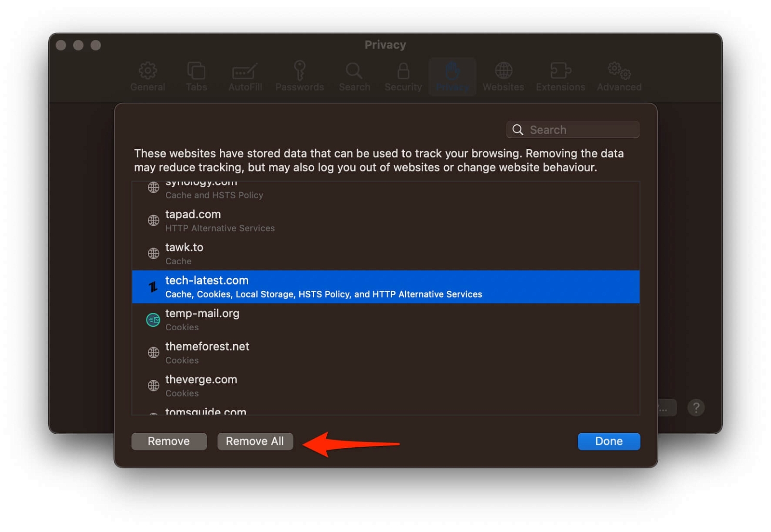The image size is (771, 532).
Task: Click the 'Cache and HSTS Policy' subtitle
Action: pyautogui.click(x=214, y=195)
